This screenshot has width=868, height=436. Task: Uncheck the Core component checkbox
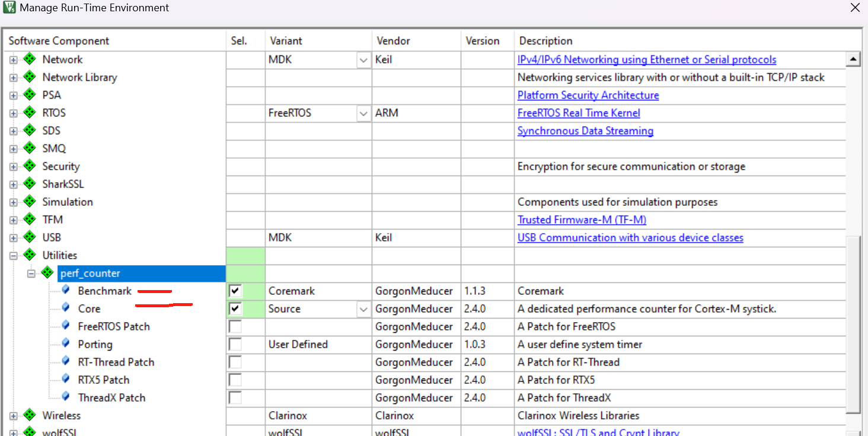(235, 308)
